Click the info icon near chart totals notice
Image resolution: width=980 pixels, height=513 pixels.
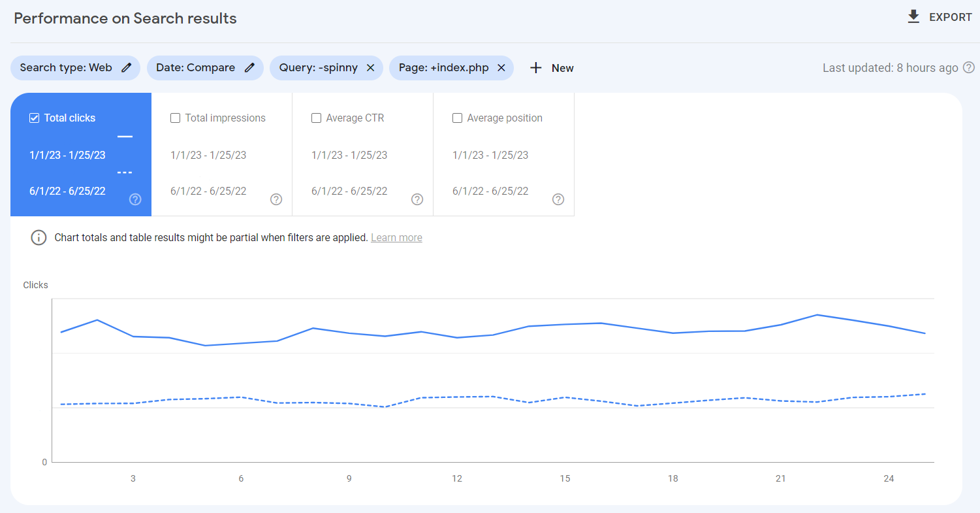tap(39, 237)
